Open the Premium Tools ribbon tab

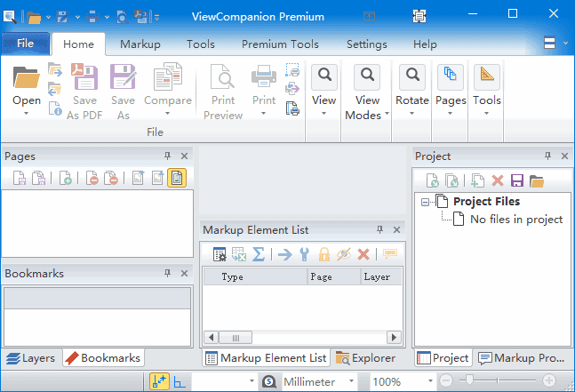click(x=280, y=44)
